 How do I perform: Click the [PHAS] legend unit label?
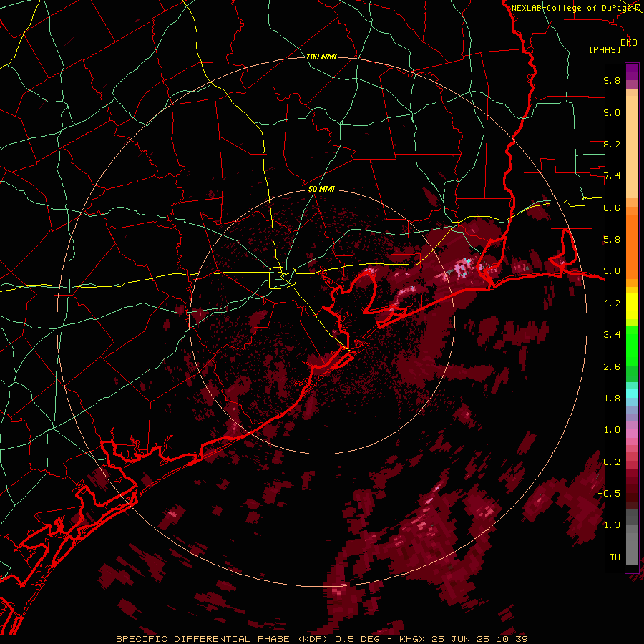605,49
